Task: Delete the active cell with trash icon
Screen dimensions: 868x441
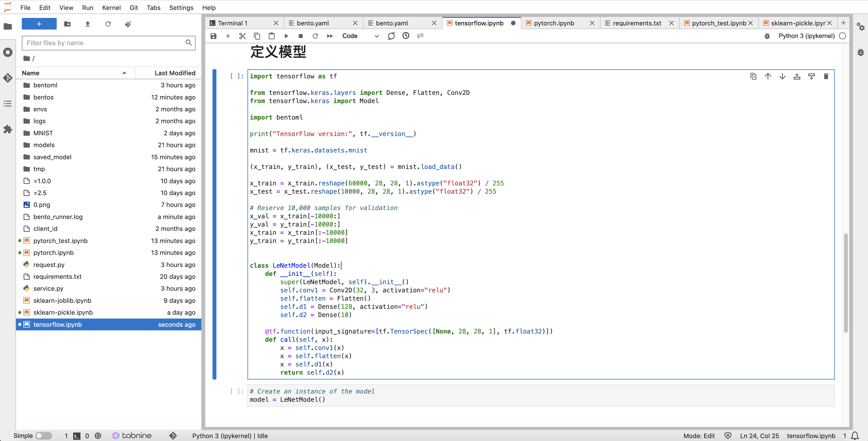Action: point(826,76)
